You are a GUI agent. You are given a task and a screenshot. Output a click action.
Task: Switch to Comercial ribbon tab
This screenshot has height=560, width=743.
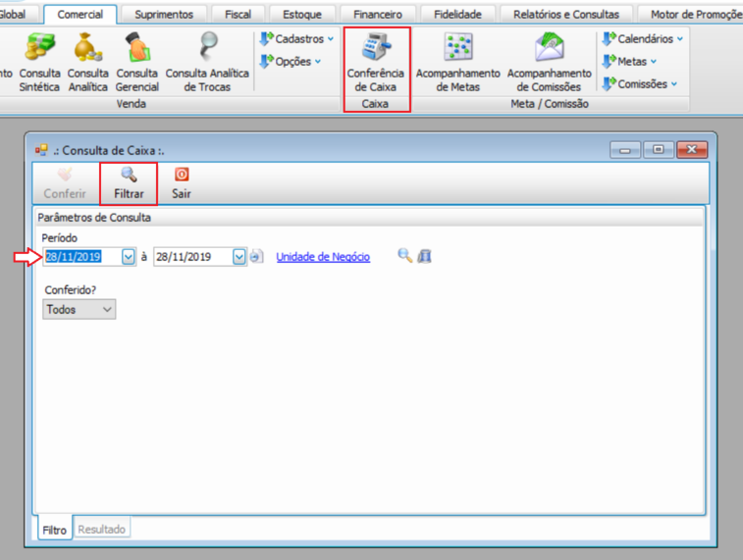click(80, 15)
